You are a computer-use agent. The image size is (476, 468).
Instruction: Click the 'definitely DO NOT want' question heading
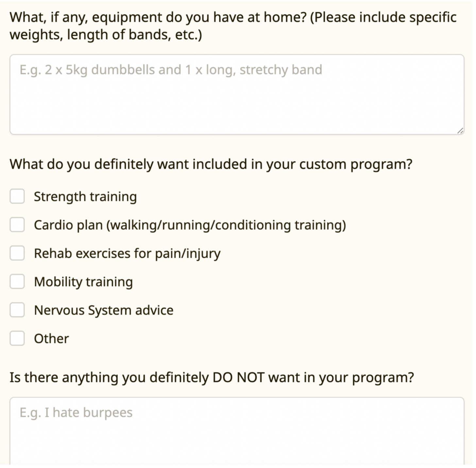[x=212, y=377]
